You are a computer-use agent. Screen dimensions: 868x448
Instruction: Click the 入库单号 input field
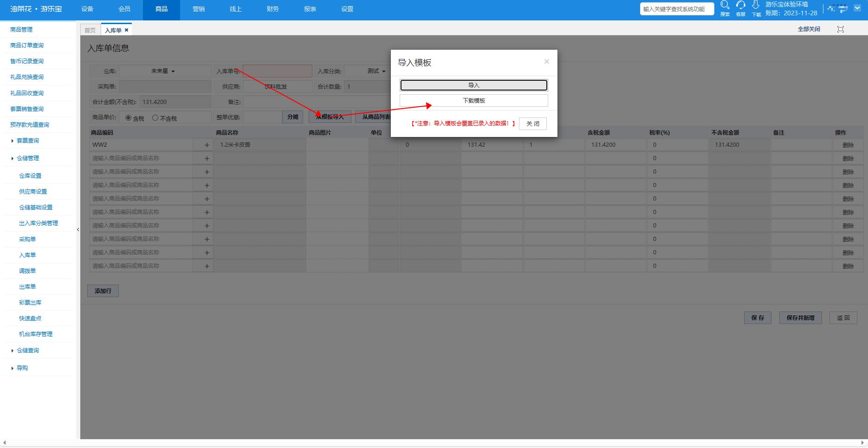(x=278, y=71)
